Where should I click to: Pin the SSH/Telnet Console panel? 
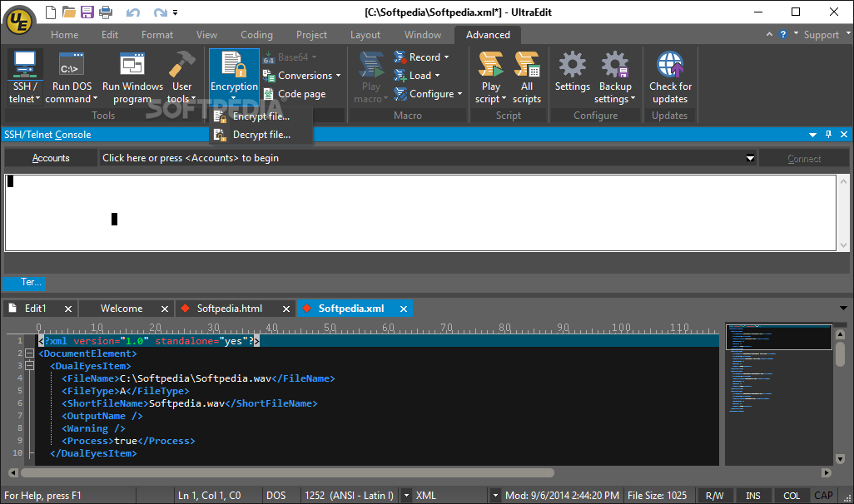[828, 134]
